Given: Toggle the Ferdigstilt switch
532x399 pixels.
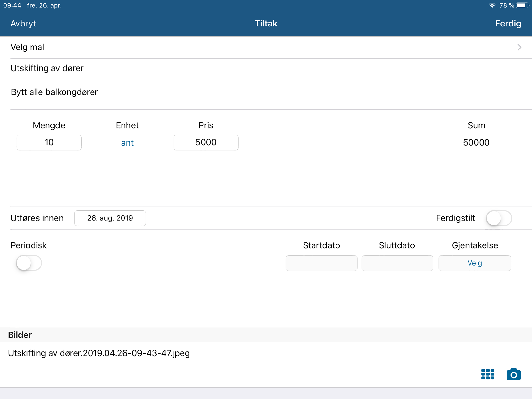Looking at the screenshot, I should click(499, 218).
